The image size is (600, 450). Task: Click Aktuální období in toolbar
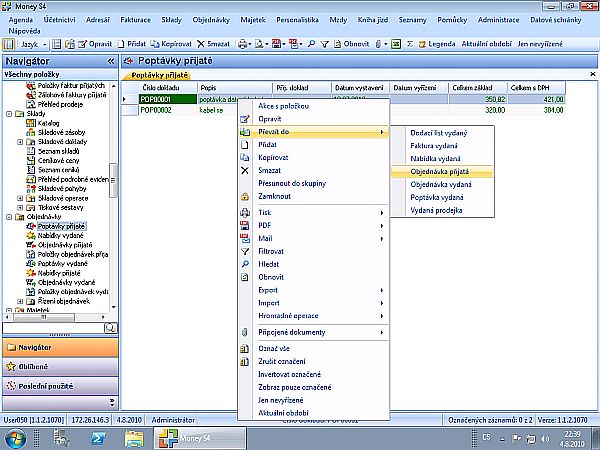point(486,44)
